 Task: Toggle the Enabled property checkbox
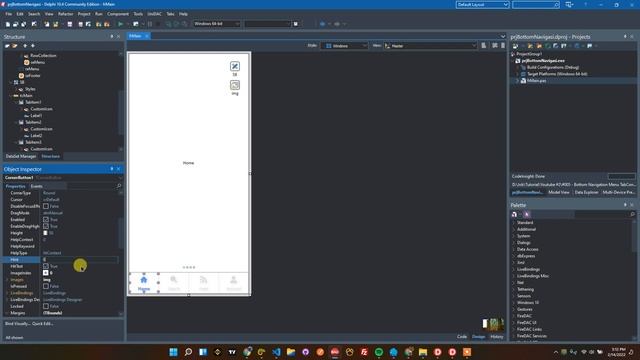pyautogui.click(x=46, y=220)
